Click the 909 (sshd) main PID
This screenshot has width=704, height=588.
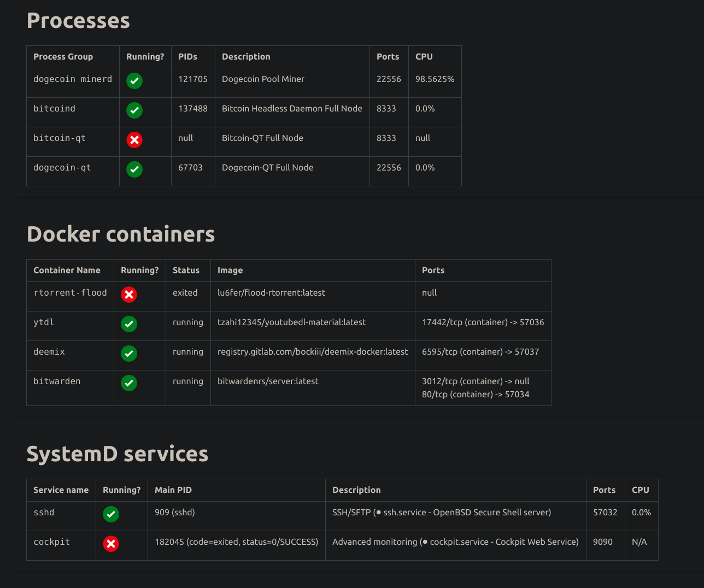click(175, 513)
